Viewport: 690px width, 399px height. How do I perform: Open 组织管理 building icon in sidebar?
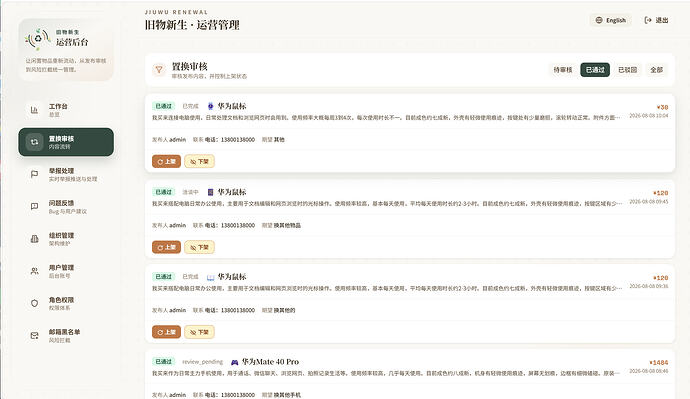(x=34, y=239)
